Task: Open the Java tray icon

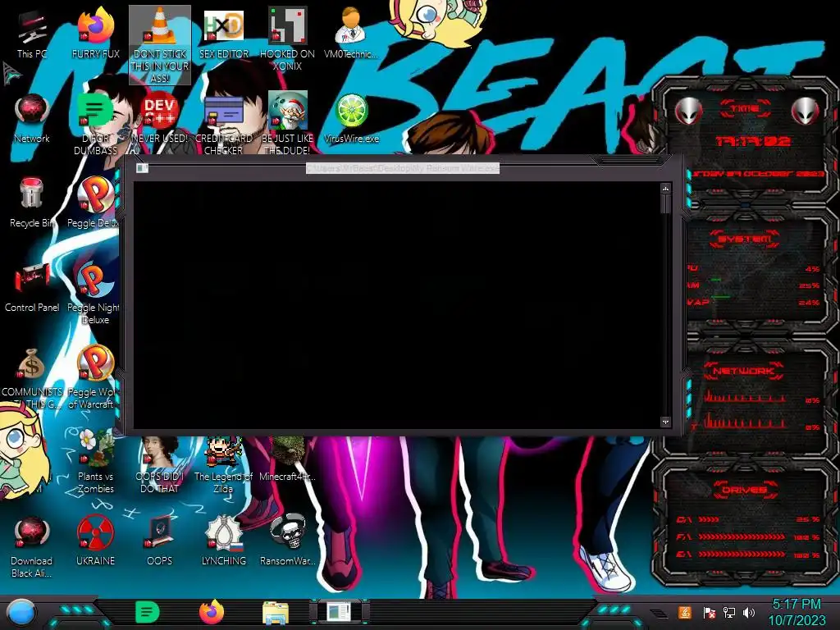Action: (x=685, y=612)
